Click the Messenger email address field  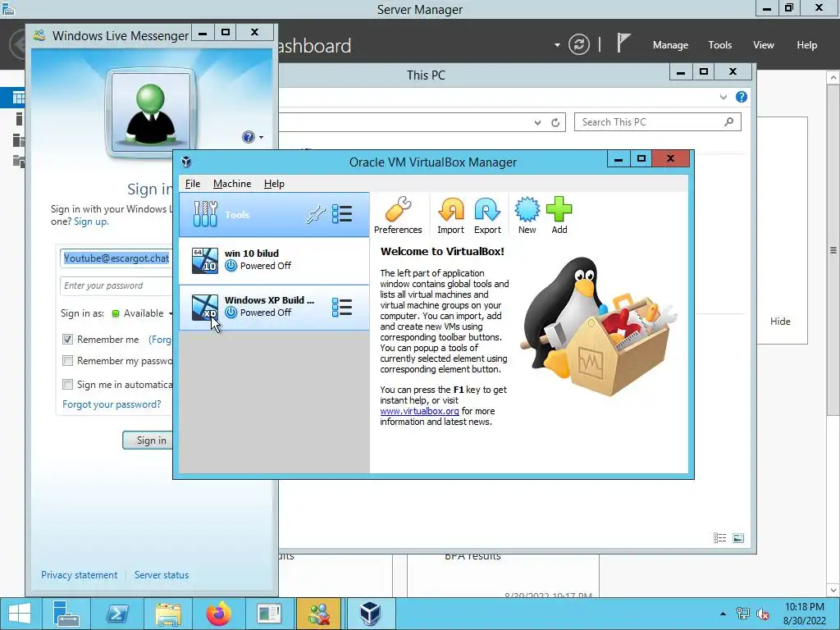[116, 258]
